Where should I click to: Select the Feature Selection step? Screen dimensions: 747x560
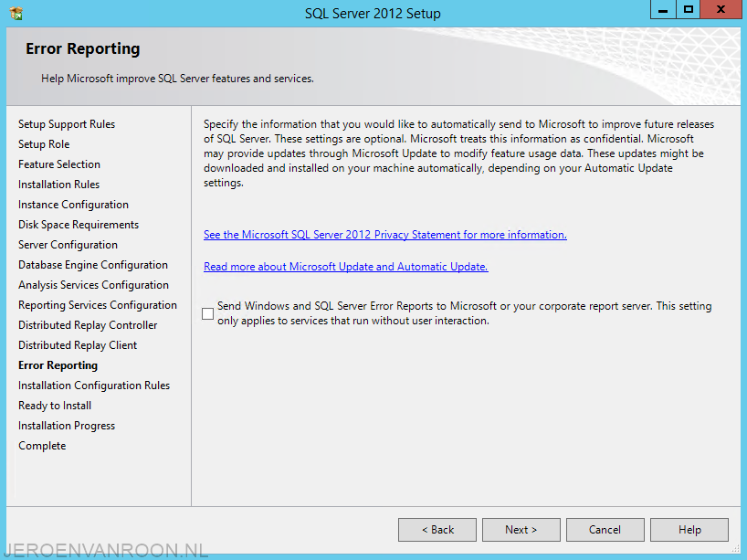pyautogui.click(x=59, y=164)
